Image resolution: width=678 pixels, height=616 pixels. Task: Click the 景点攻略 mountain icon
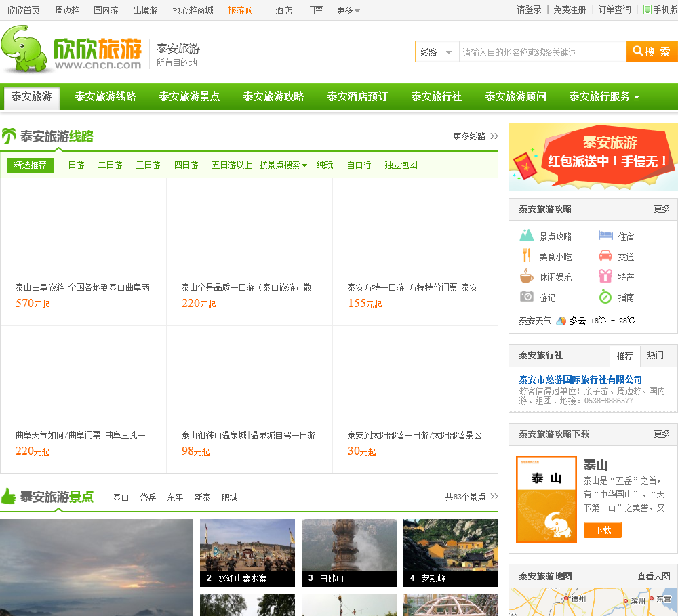[x=526, y=235]
